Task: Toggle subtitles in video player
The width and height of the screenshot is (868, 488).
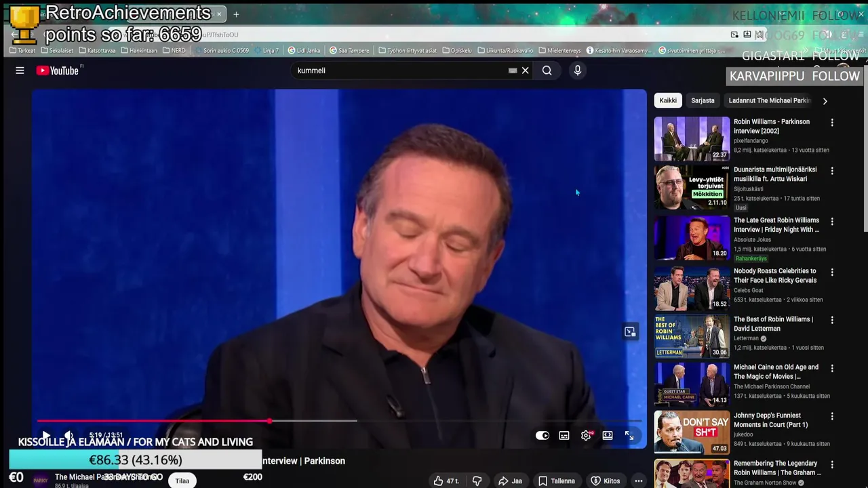Action: click(x=564, y=436)
